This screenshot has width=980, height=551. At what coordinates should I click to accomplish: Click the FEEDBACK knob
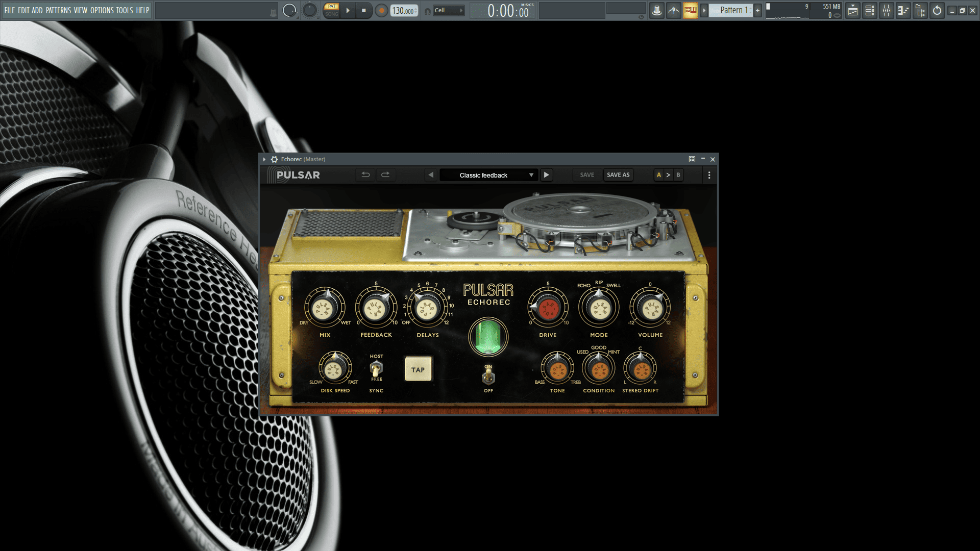click(x=376, y=307)
